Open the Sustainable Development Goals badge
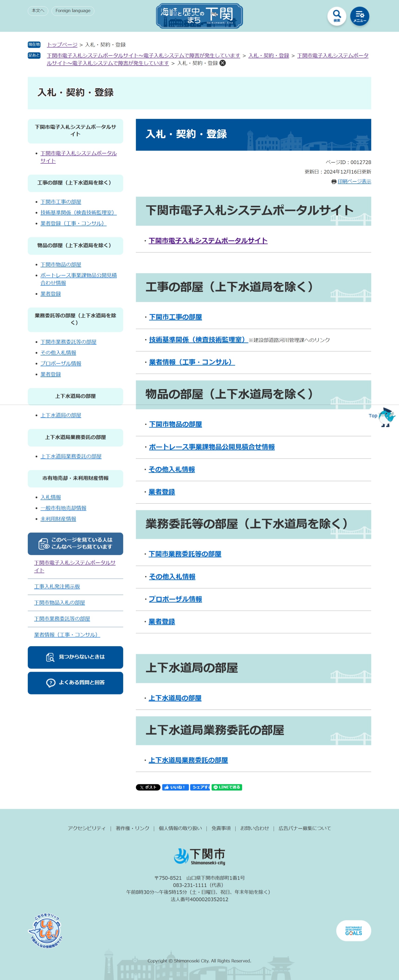Viewport: 399px width, 980px height. click(x=353, y=931)
